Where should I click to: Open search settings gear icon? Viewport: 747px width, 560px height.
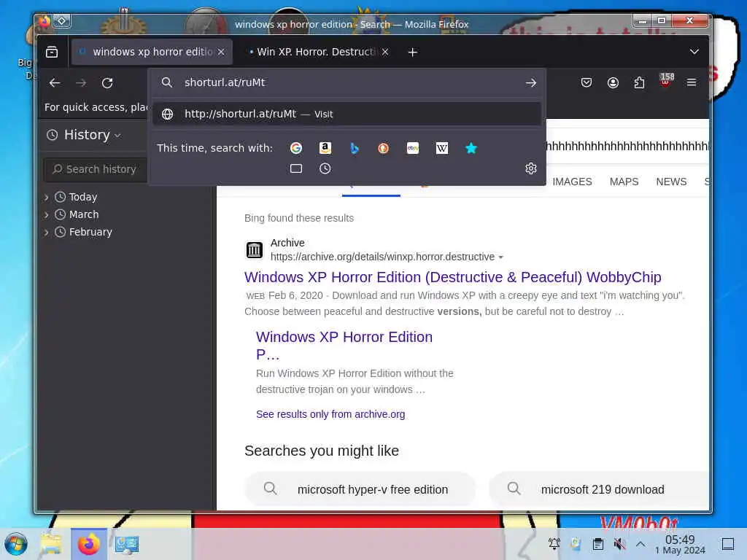(x=531, y=168)
